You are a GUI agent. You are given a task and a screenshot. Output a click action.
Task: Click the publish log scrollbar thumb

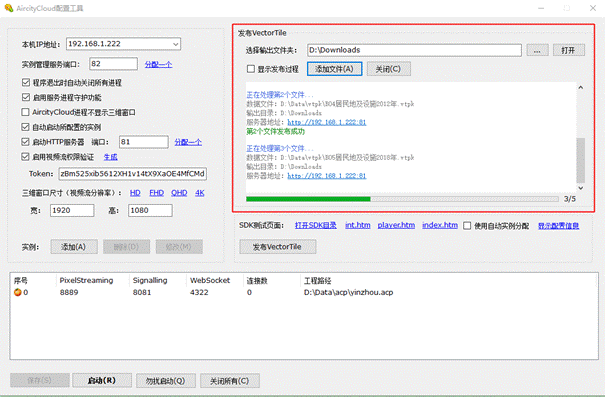pyautogui.click(x=581, y=160)
